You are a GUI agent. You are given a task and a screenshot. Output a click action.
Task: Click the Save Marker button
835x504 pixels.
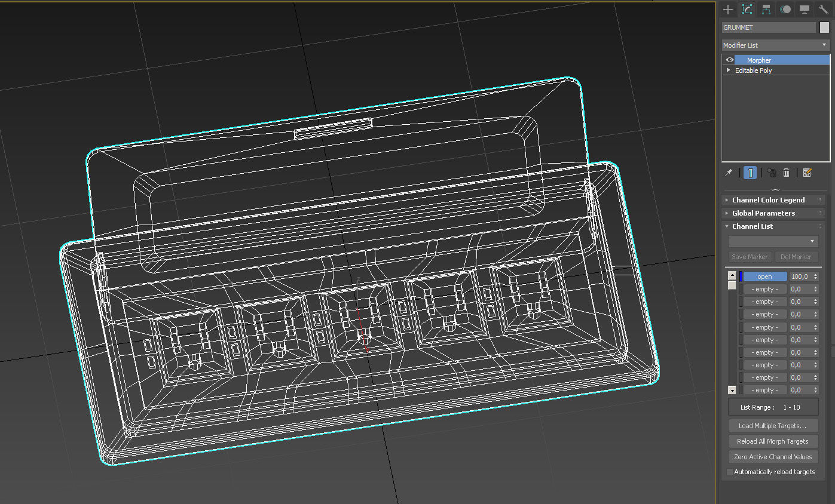[x=750, y=257]
